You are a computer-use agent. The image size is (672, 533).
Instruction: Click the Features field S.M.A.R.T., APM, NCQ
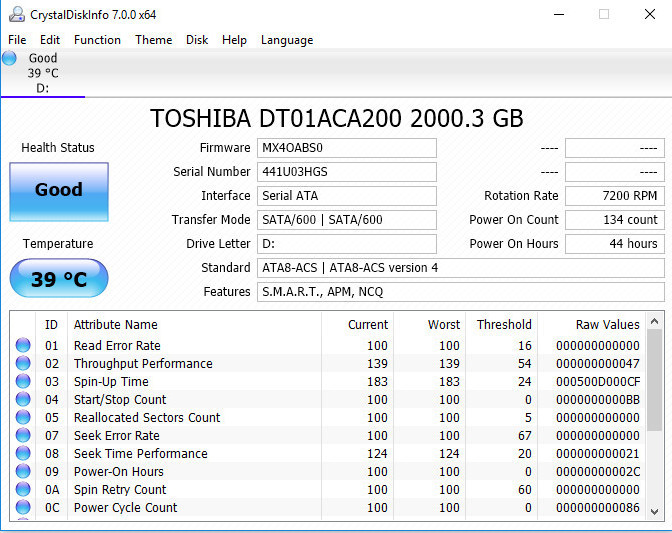click(x=461, y=292)
